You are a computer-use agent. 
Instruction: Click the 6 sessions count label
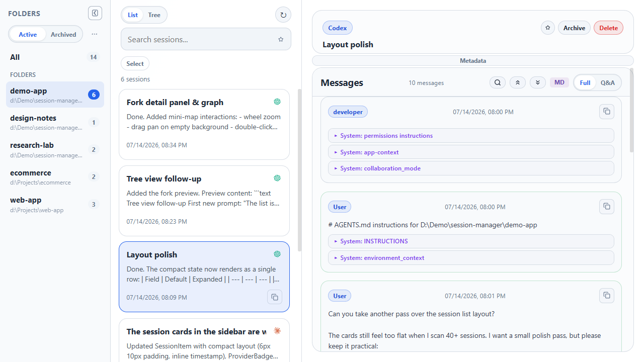coord(135,79)
